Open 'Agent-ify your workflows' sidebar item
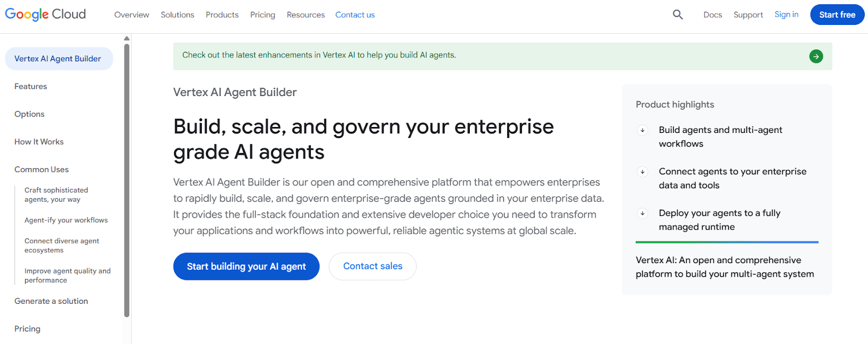This screenshot has height=344, width=868. tap(66, 220)
